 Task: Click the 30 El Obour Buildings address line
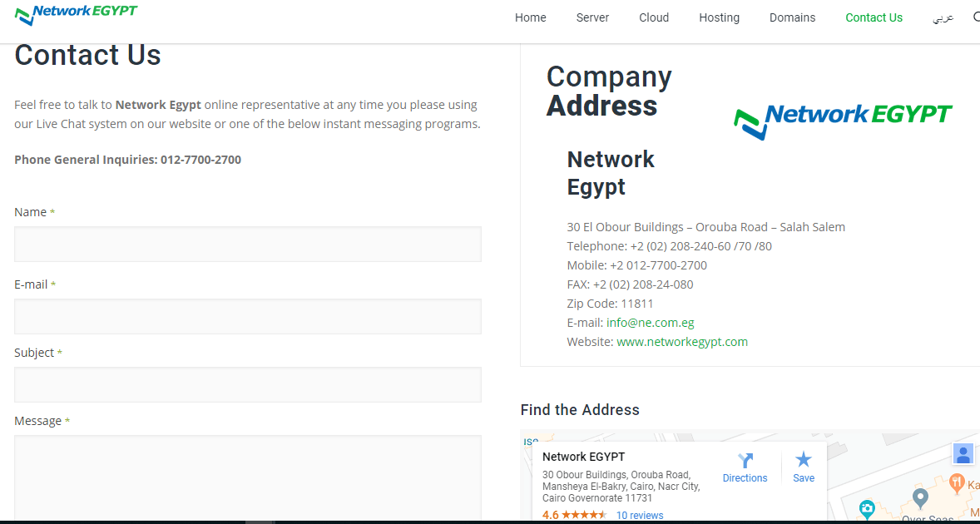705,227
